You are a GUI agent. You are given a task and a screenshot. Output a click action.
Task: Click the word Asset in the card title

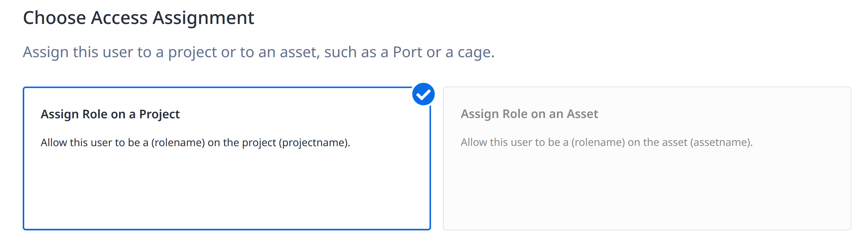[582, 114]
